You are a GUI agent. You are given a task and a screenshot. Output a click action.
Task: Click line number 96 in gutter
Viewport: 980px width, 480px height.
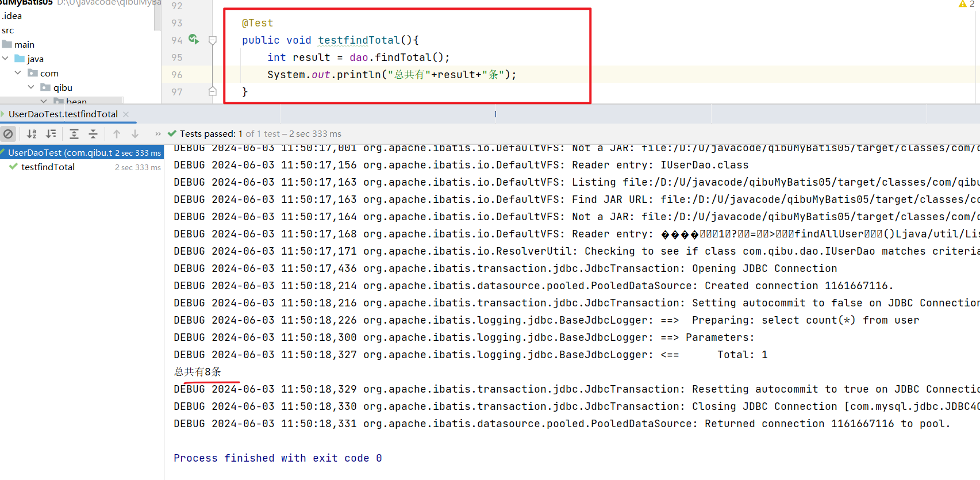[176, 75]
